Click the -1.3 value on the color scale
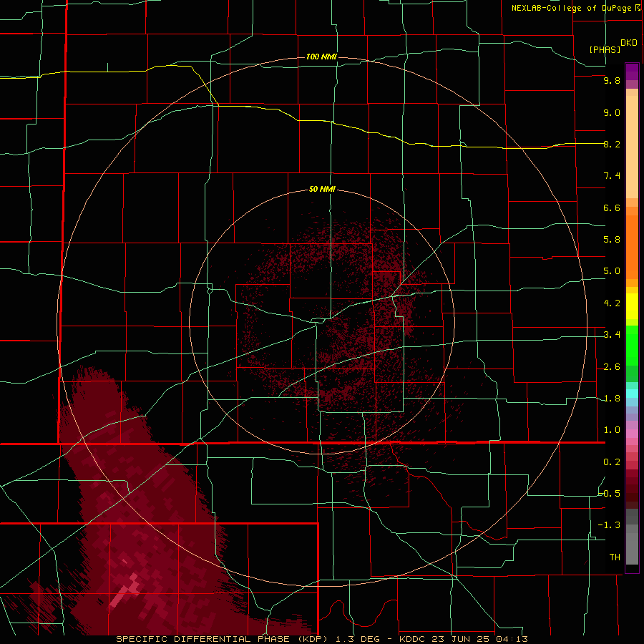 pos(610,525)
